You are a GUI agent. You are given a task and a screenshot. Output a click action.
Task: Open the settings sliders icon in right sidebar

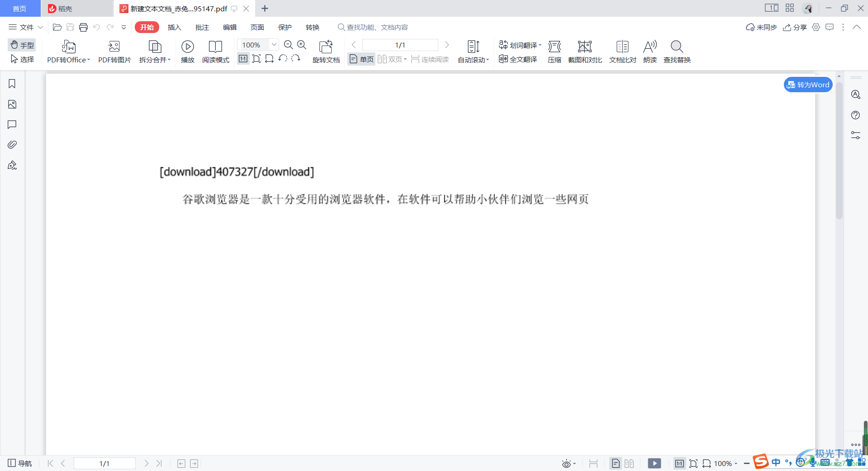click(x=855, y=135)
